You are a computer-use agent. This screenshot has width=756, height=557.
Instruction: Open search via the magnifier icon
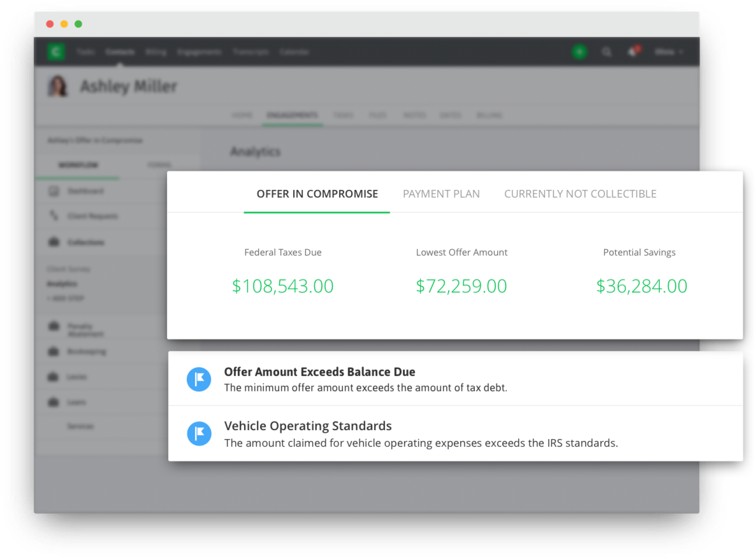pyautogui.click(x=606, y=52)
